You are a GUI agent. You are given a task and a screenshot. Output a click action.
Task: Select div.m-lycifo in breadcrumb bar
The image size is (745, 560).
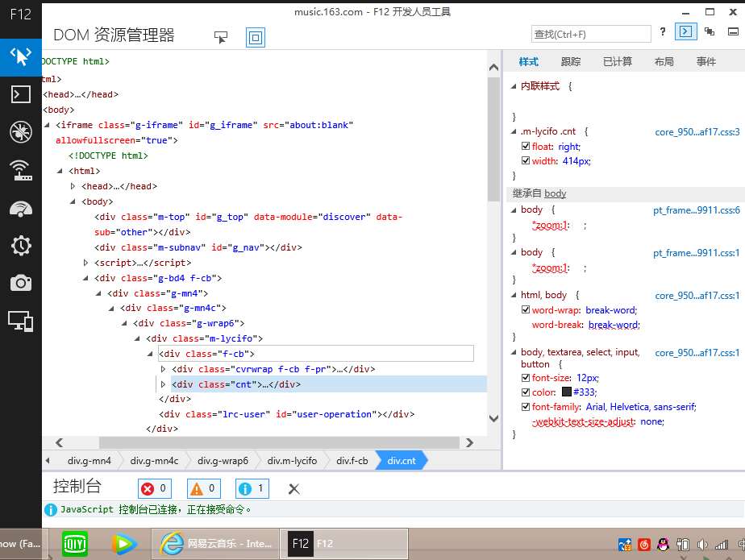point(292,461)
